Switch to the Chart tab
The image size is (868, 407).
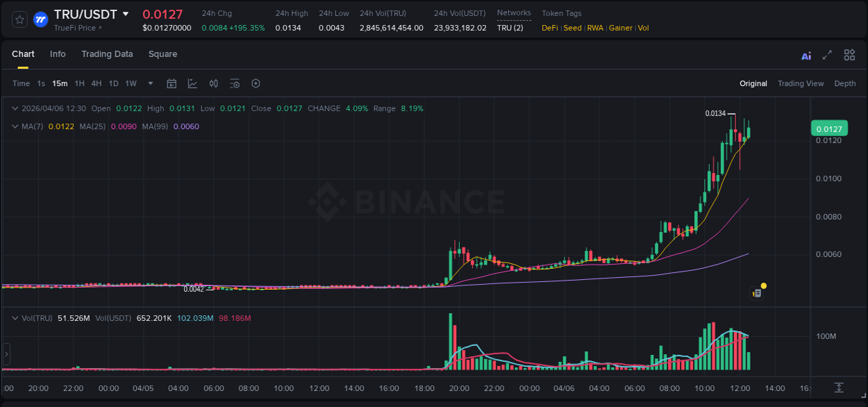pyautogui.click(x=23, y=54)
